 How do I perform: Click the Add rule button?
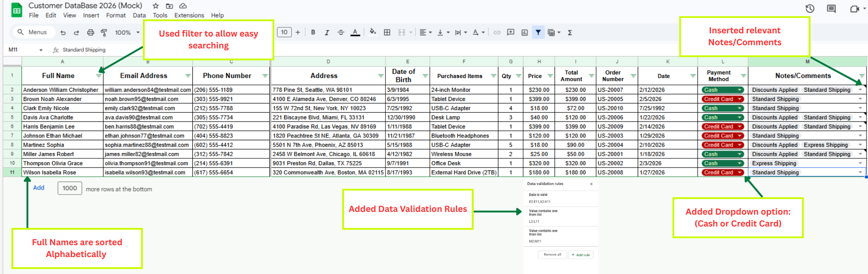[x=581, y=255]
